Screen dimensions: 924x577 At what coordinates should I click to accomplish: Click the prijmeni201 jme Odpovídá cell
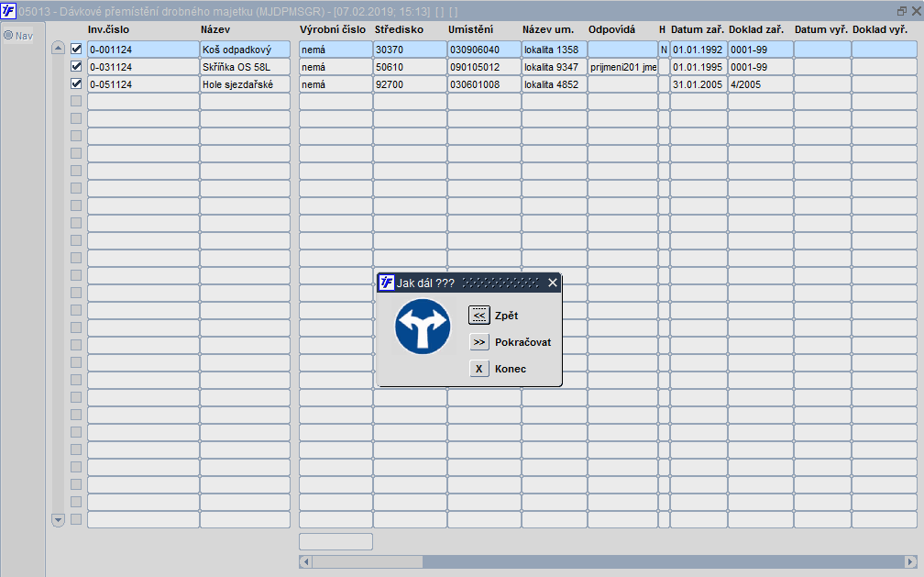(623, 67)
